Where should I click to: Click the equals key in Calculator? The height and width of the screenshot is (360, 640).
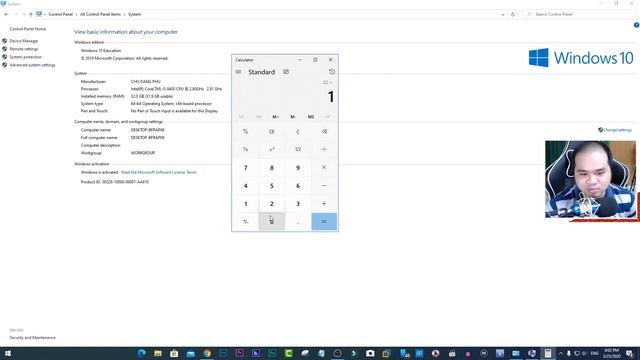[x=324, y=221]
